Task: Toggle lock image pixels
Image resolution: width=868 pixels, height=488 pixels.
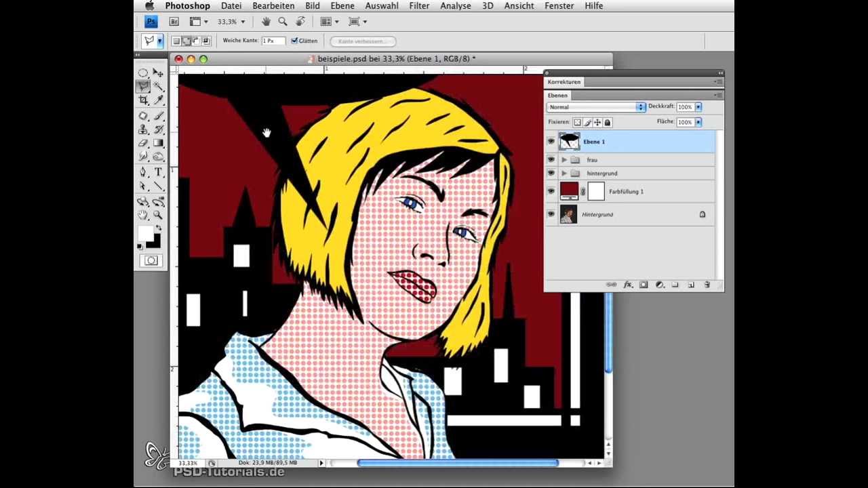Action: (587, 123)
